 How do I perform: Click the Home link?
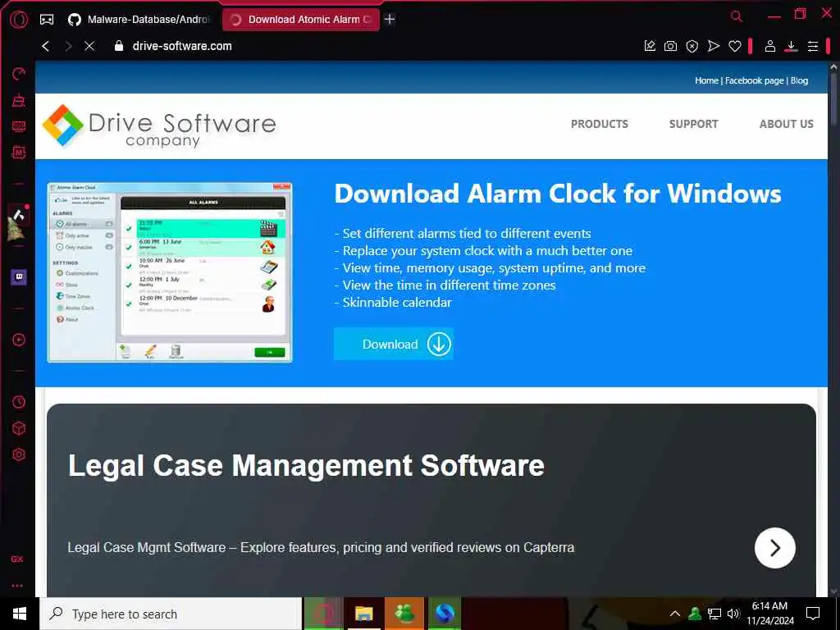[x=706, y=80]
